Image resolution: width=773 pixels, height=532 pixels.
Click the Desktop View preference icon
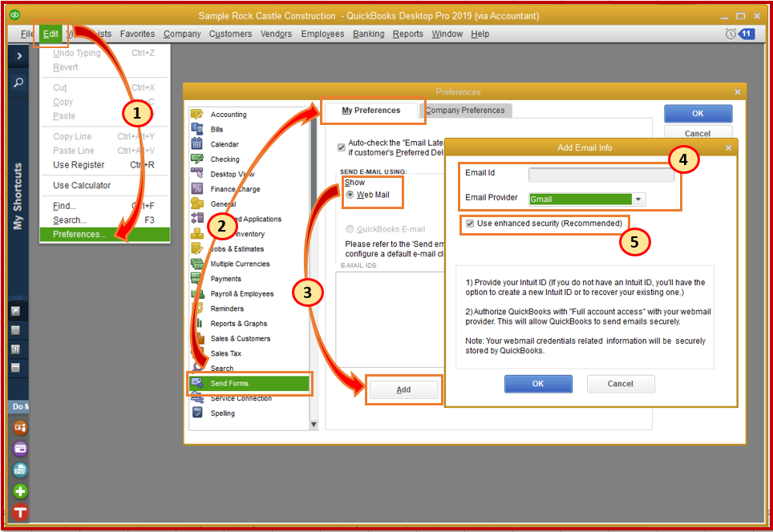(196, 173)
